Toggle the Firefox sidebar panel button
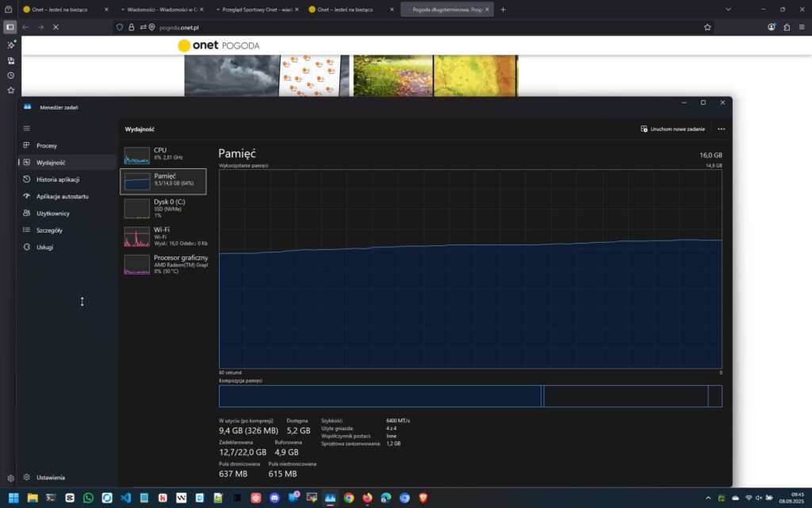 [10, 27]
